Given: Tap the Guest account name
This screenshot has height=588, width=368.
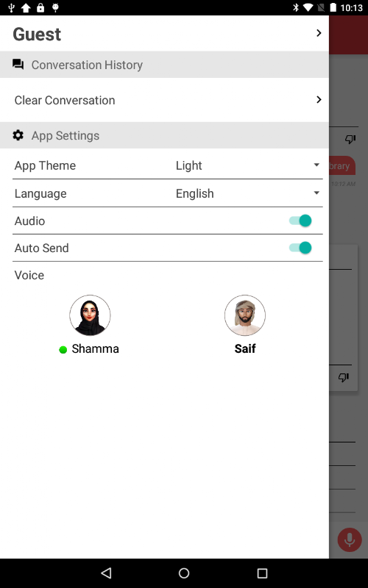Looking at the screenshot, I should [x=37, y=35].
